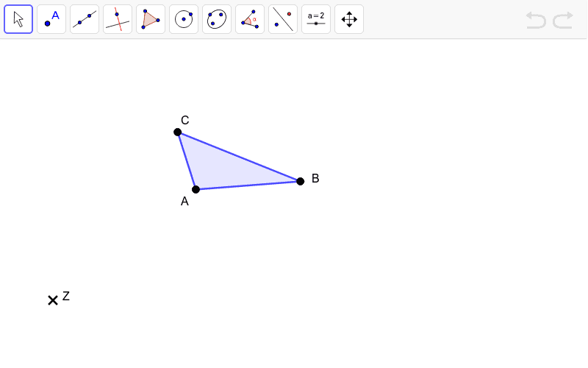588x368 pixels.
Task: Select Circle with Center through Point tool
Action: pyautogui.click(x=184, y=19)
